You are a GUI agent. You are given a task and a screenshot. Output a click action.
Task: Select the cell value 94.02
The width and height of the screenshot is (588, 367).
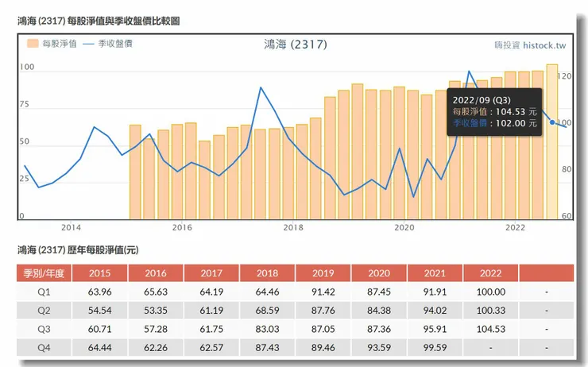point(435,311)
